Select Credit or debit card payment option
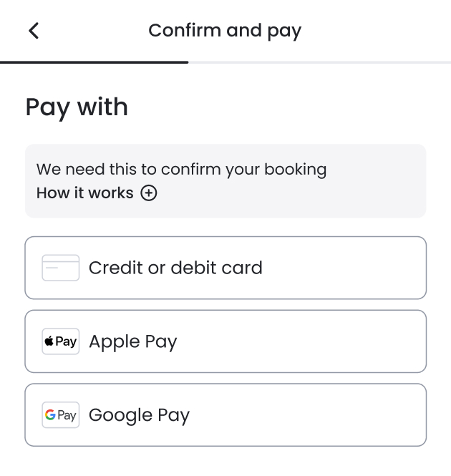Screen dimensions: 451x476 pos(175,268)
